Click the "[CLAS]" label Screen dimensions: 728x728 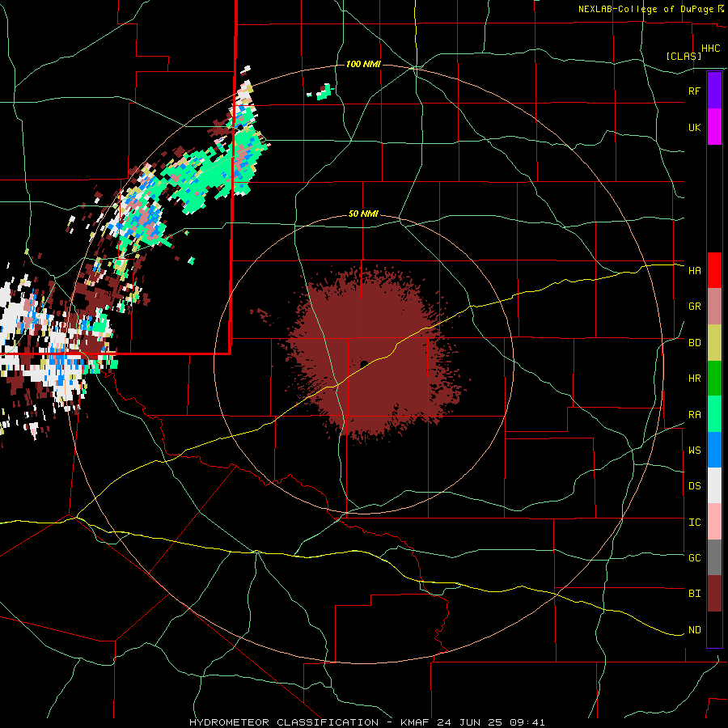pyautogui.click(x=684, y=56)
